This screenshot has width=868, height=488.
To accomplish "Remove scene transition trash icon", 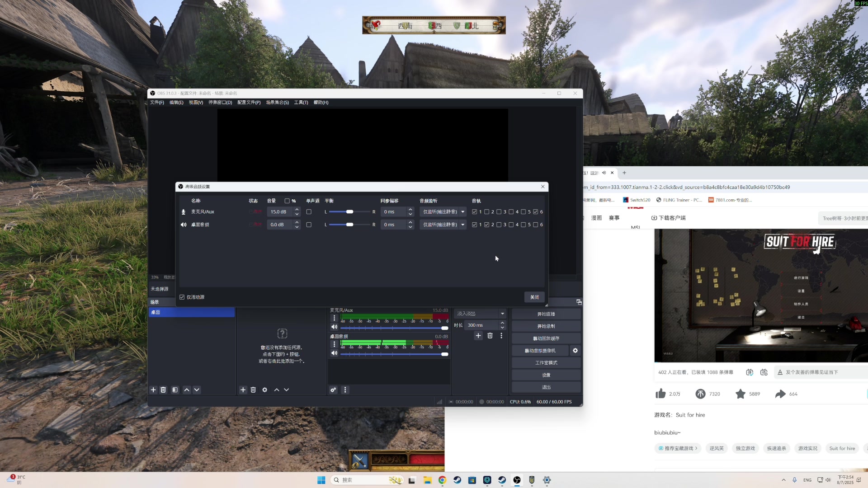I will coord(490,336).
